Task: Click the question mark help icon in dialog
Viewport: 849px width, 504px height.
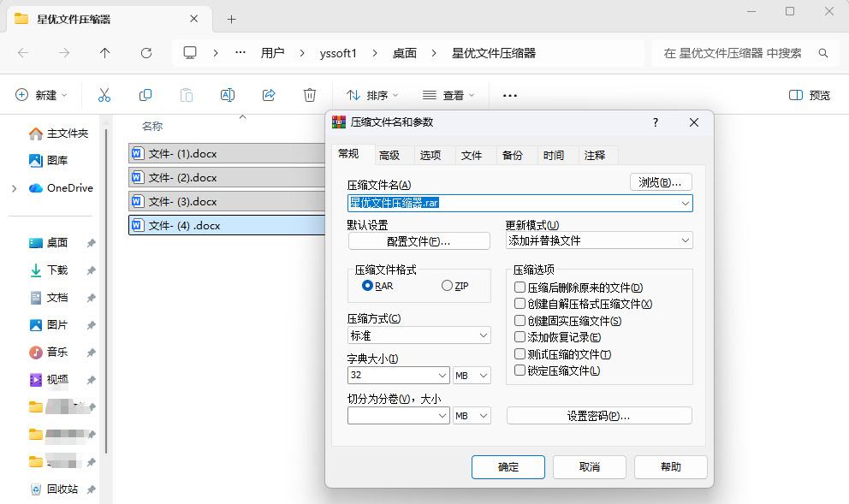Action: pos(656,122)
